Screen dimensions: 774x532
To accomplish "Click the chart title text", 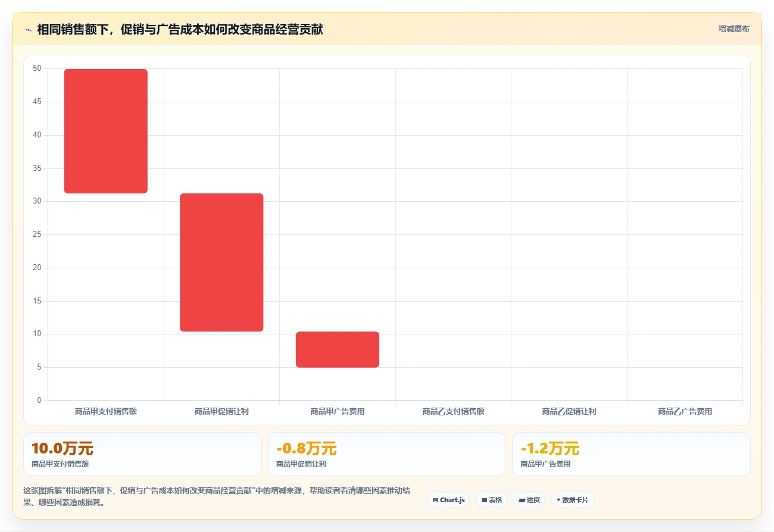I will click(180, 29).
